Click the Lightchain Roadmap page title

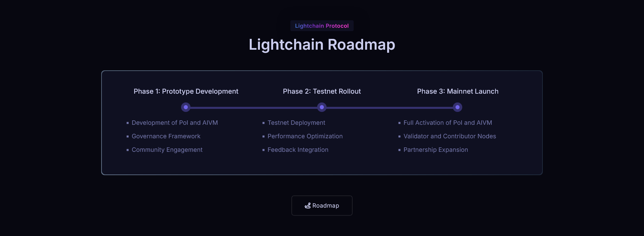[322, 44]
